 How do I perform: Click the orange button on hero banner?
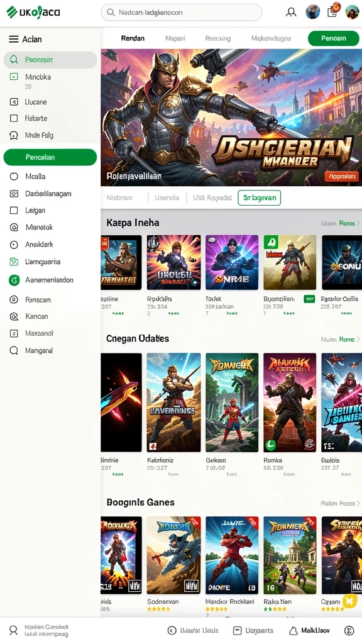(x=342, y=177)
